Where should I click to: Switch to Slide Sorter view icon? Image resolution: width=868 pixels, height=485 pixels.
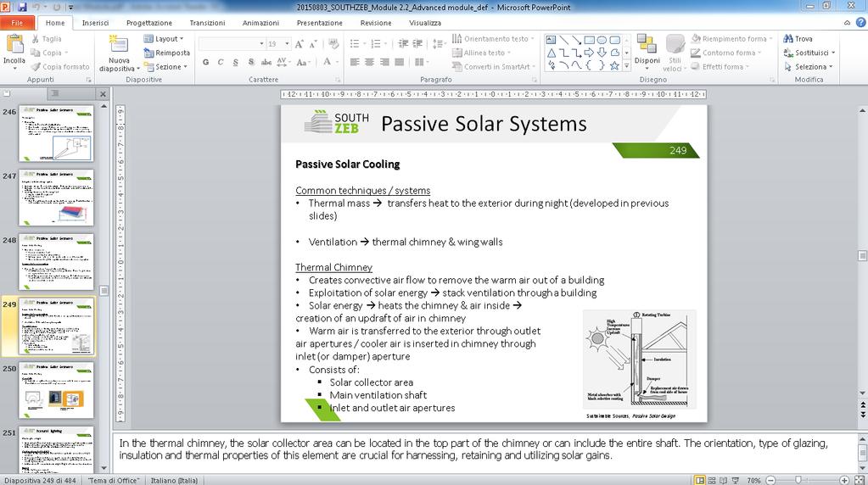pyautogui.click(x=712, y=480)
